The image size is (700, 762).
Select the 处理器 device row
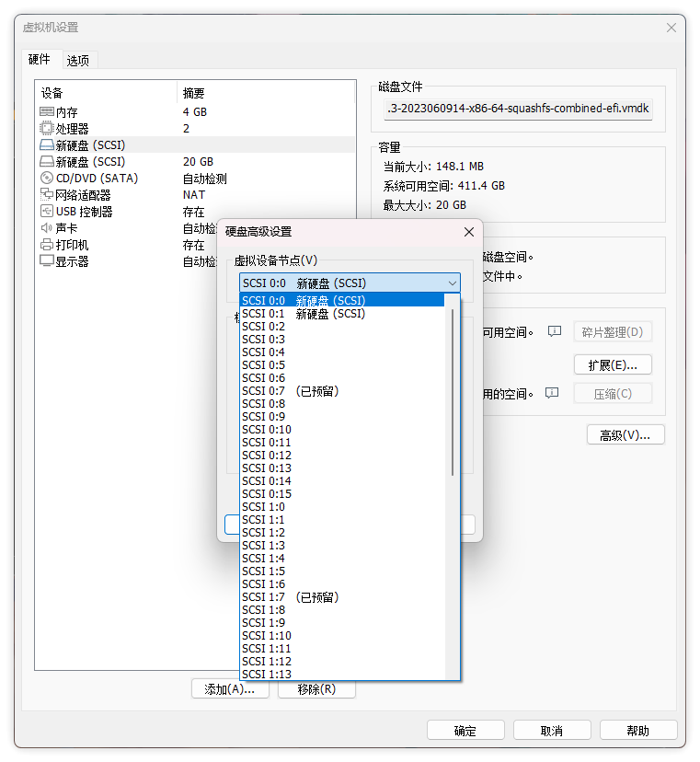(195, 129)
